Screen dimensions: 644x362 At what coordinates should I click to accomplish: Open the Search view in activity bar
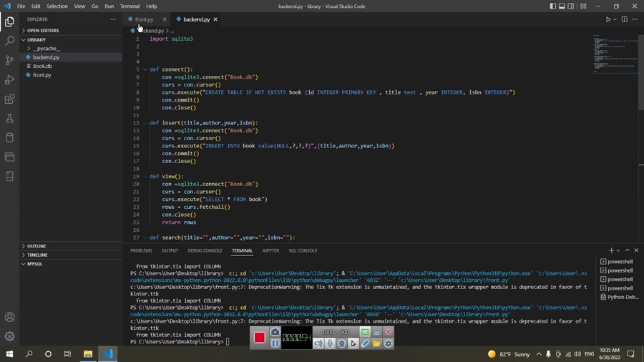point(9,41)
